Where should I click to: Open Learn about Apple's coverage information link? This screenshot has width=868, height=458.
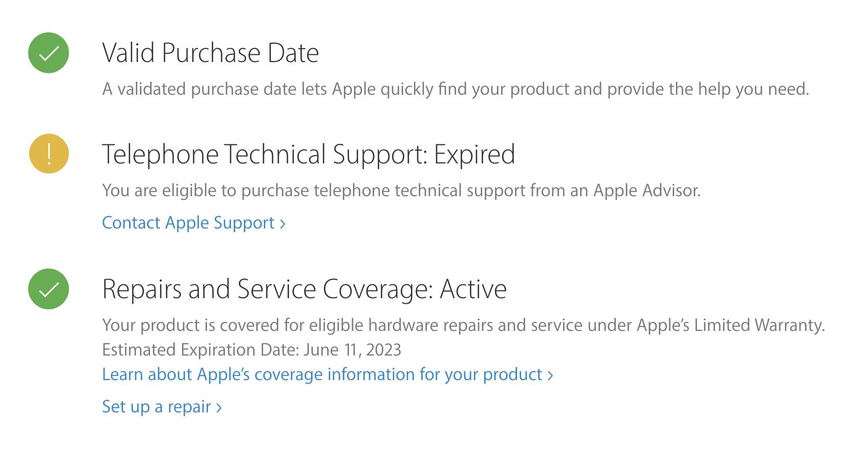click(322, 374)
